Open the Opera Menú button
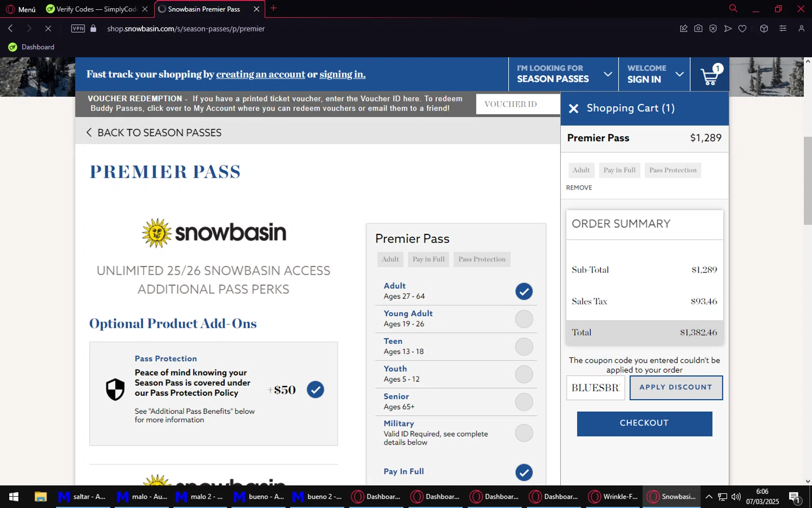 [21, 9]
